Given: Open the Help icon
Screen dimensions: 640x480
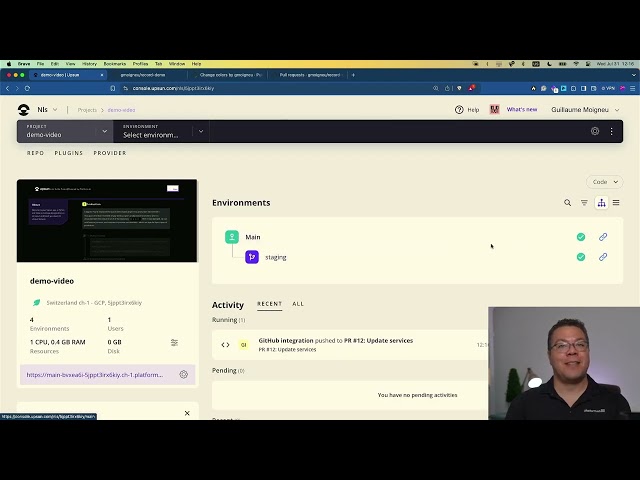Looking at the screenshot, I should click(x=459, y=109).
